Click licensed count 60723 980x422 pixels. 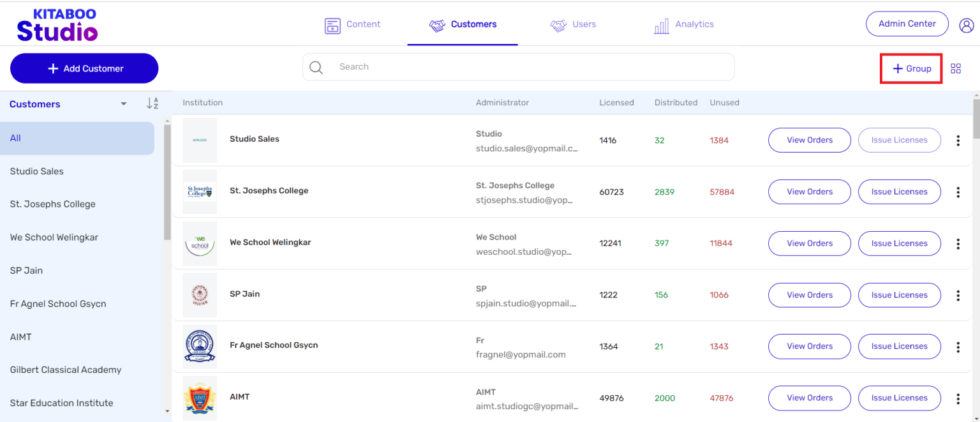pos(612,192)
